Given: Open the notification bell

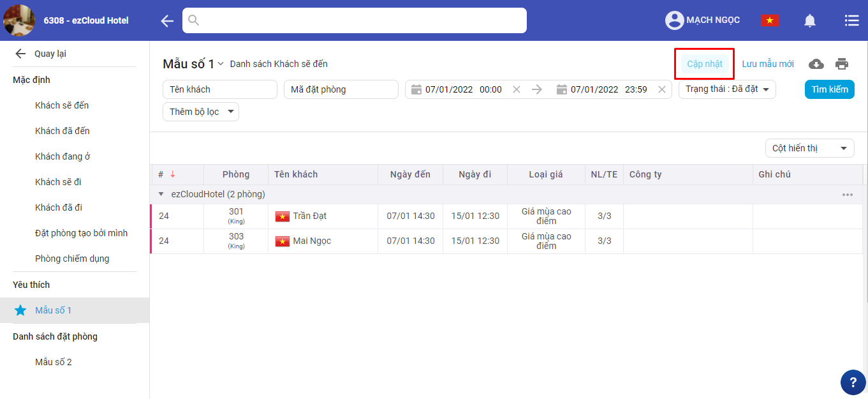Looking at the screenshot, I should (809, 21).
